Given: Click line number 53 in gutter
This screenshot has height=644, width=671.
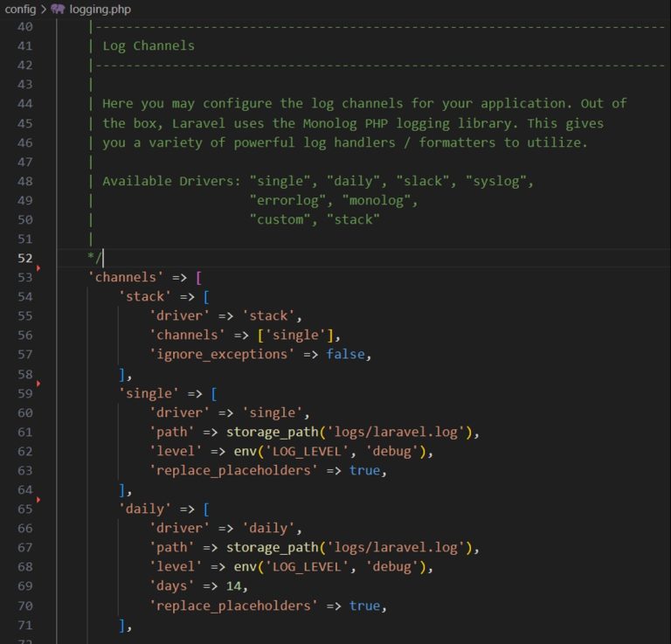Looking at the screenshot, I should point(24,277).
